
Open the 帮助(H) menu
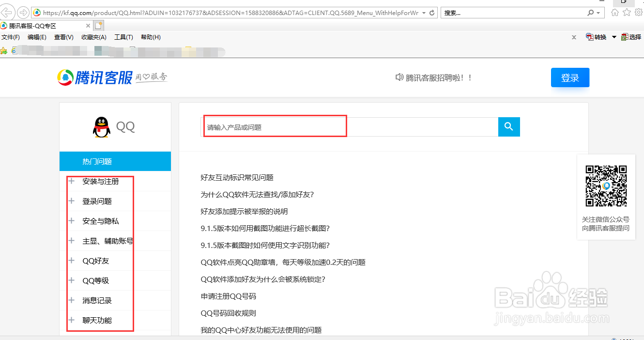pos(151,37)
